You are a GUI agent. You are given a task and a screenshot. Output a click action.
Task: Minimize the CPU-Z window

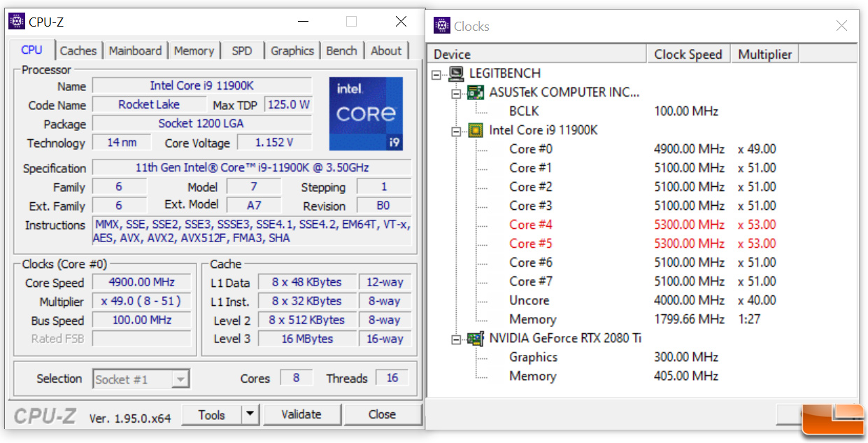pos(302,22)
